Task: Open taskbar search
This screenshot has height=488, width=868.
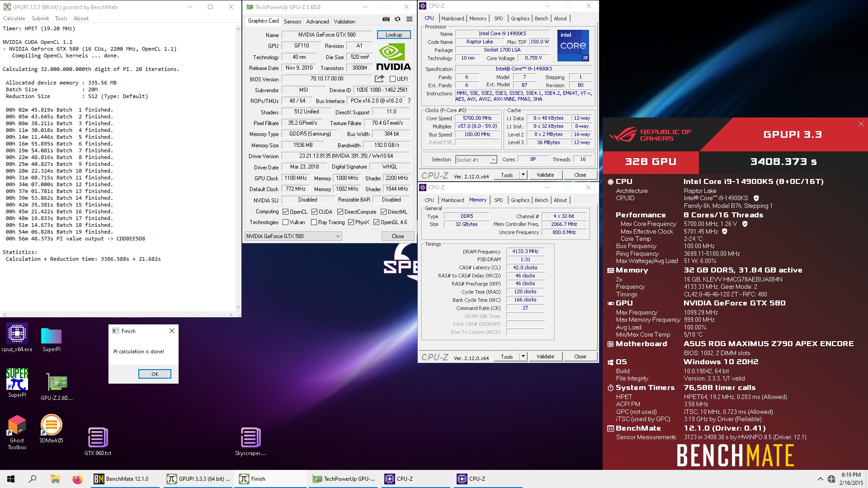Action: point(33,479)
